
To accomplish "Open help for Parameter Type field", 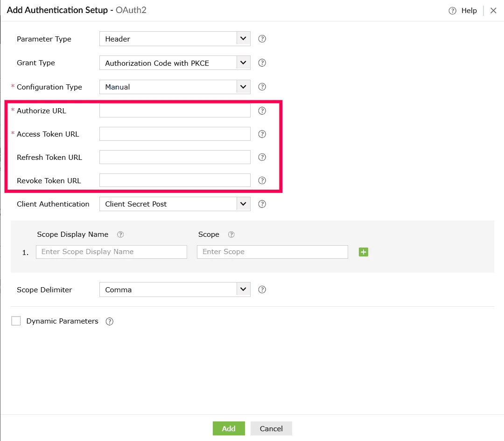I will (x=262, y=39).
